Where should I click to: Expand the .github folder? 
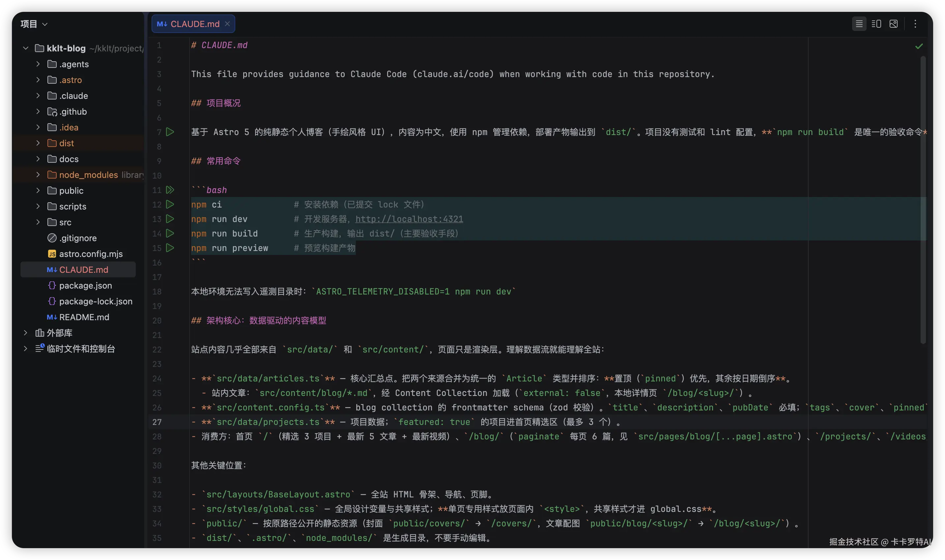38,111
